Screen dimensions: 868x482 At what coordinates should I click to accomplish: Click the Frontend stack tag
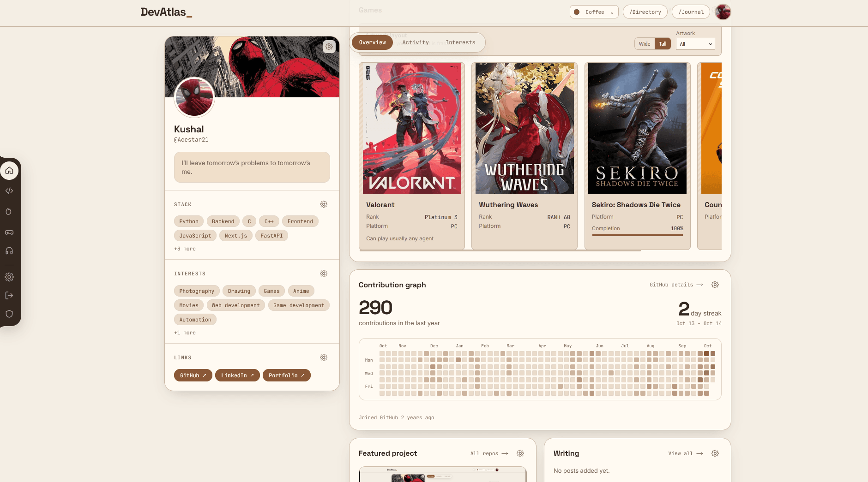tap(300, 221)
